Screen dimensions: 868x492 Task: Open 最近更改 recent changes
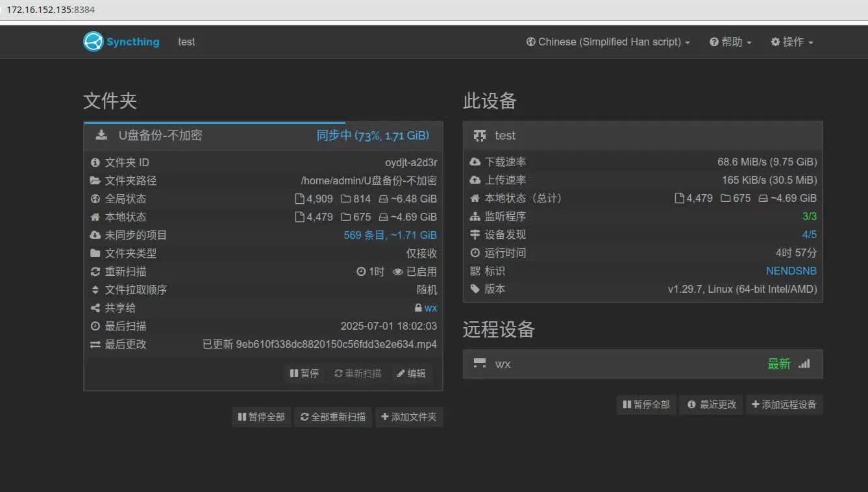pyautogui.click(x=712, y=404)
